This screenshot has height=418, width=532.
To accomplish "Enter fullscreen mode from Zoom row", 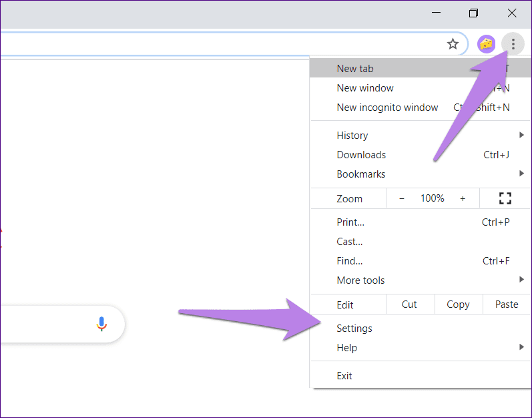I will [x=505, y=198].
